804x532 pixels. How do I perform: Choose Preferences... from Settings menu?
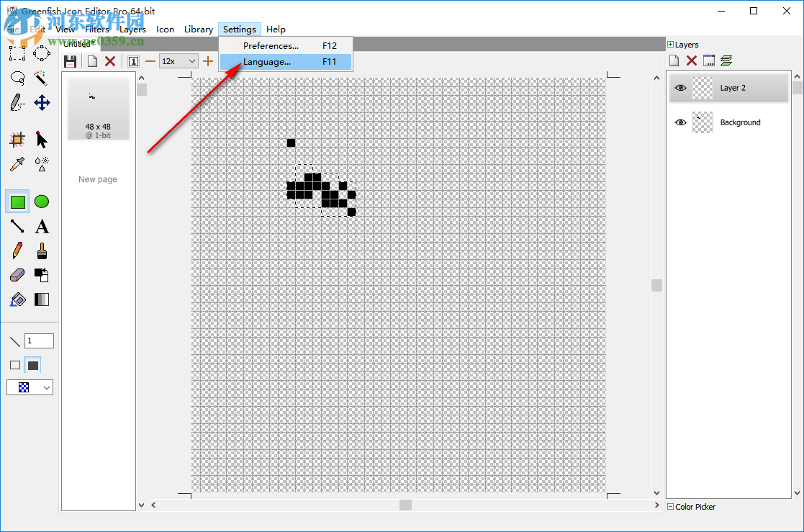[286, 45]
